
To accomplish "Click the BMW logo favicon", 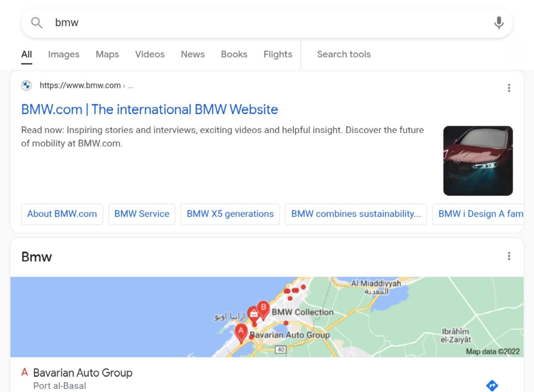I will [x=27, y=85].
